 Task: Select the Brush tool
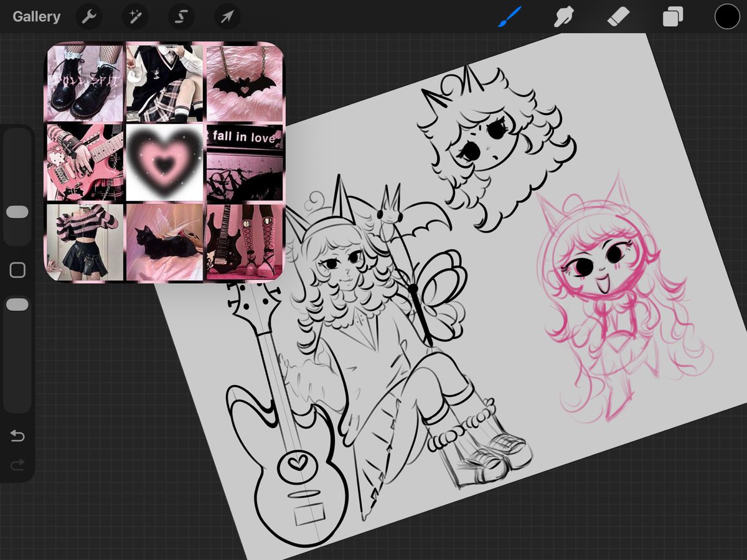coord(509,17)
